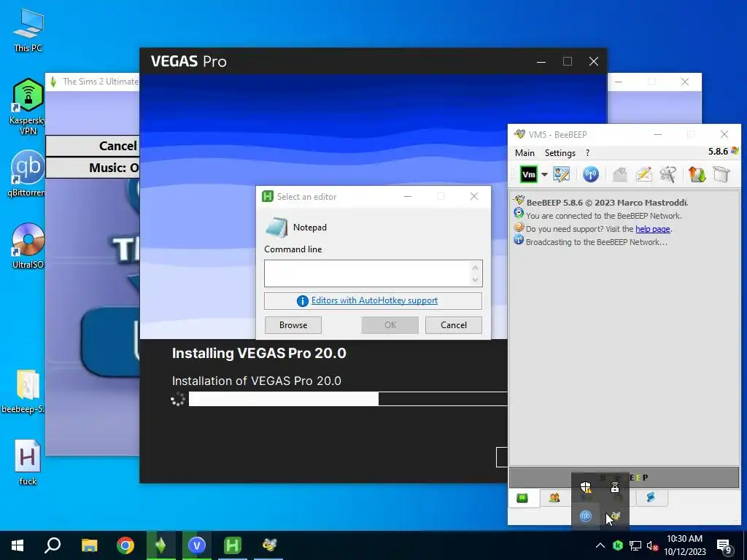Image resolution: width=747 pixels, height=560 pixels.
Task: Open the file transfer arrows icon in BeeBEEP
Action: pos(697,174)
